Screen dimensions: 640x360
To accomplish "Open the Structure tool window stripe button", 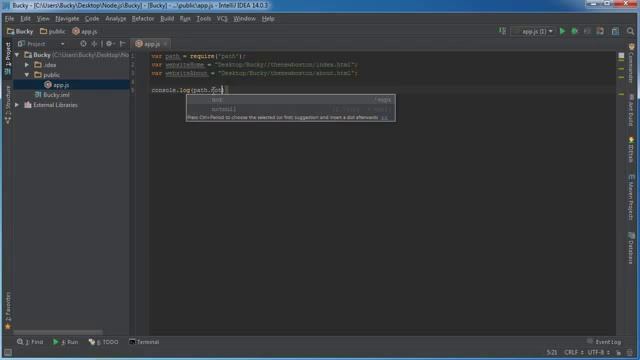I will point(8,104).
